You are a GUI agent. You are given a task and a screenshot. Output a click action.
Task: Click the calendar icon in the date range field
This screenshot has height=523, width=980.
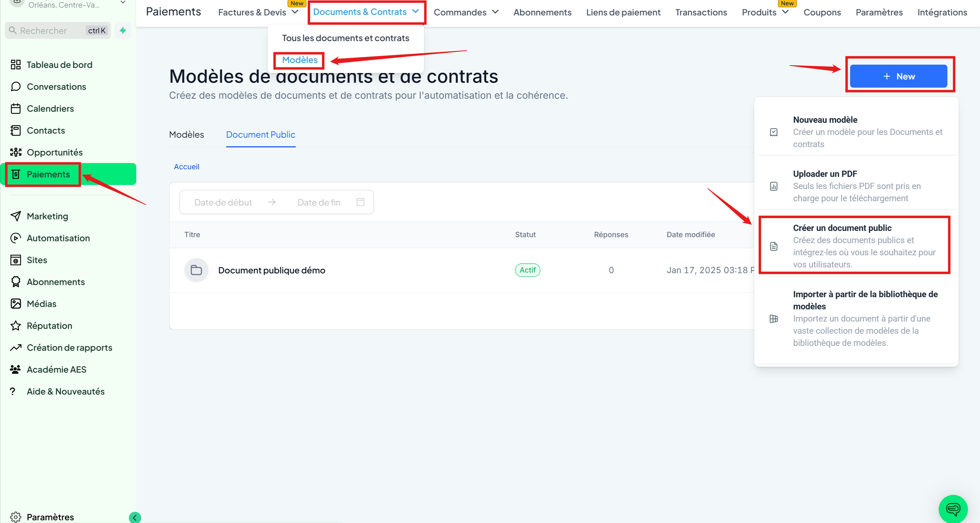pyautogui.click(x=360, y=202)
